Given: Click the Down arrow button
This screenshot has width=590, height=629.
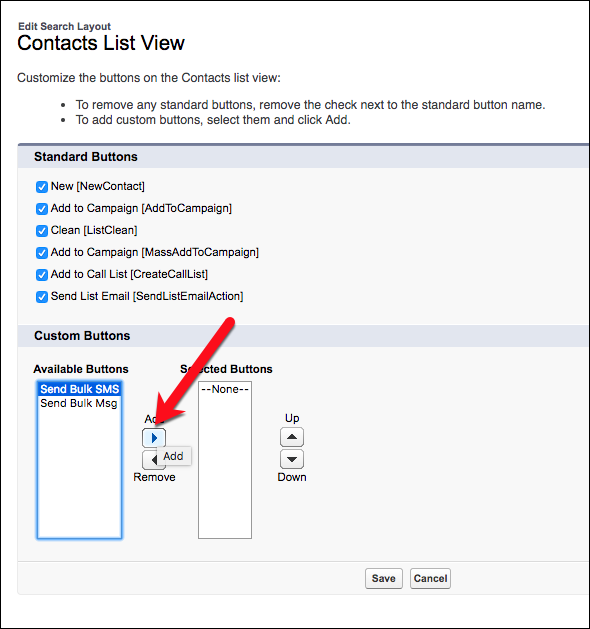Looking at the screenshot, I should pos(292,459).
